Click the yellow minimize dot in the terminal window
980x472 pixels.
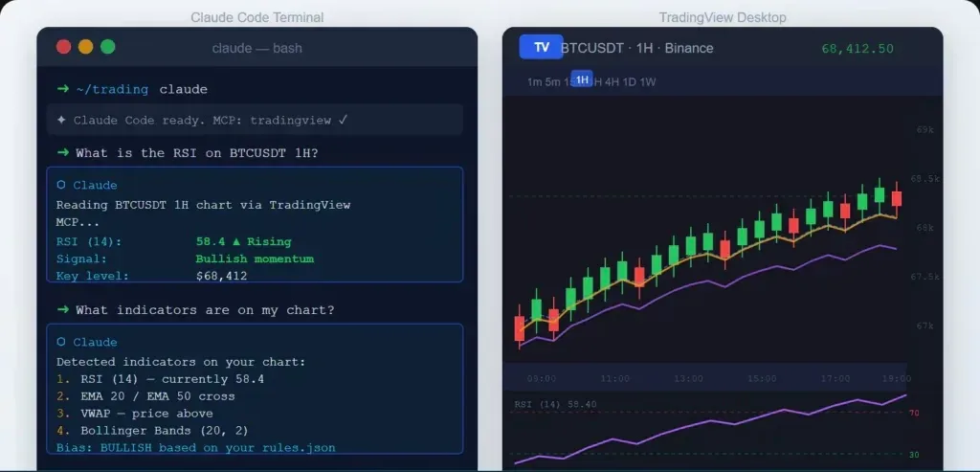tap(85, 47)
